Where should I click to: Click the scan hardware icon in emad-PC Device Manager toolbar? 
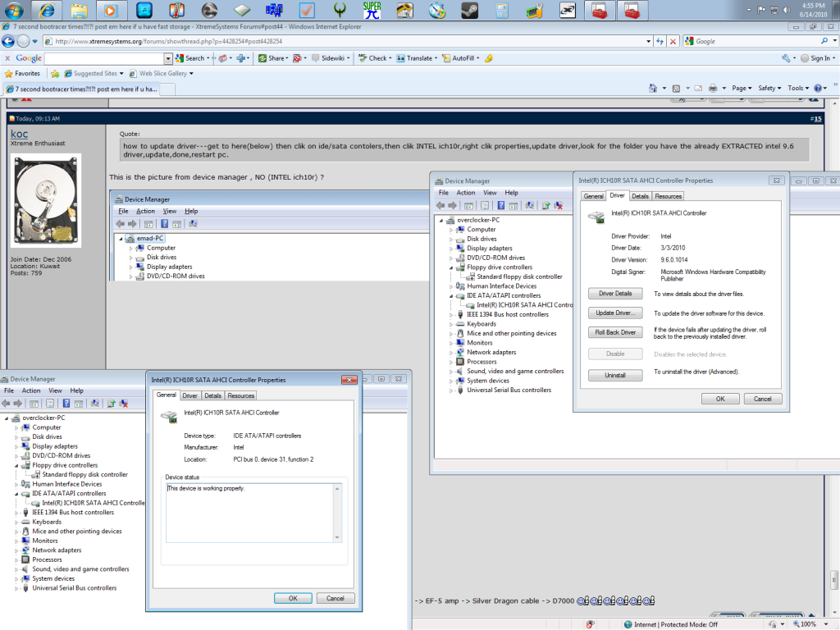click(x=193, y=224)
